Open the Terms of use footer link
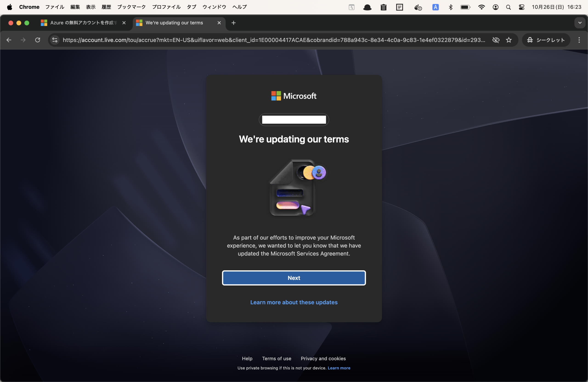 point(277,359)
